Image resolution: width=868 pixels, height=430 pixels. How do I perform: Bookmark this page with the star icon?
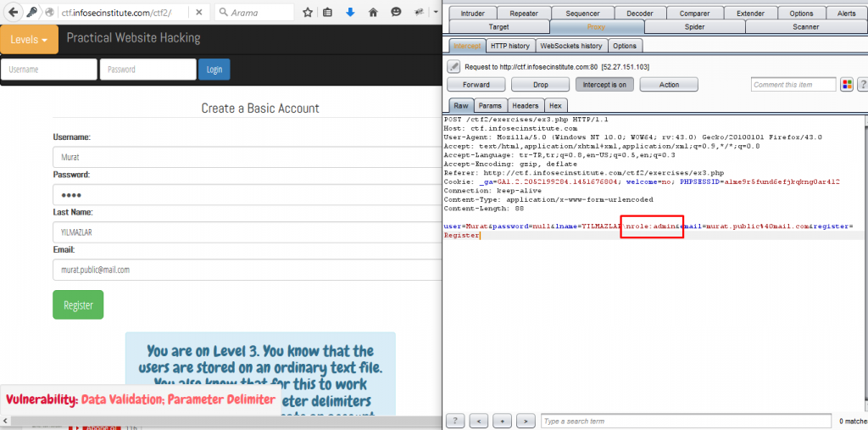pyautogui.click(x=307, y=13)
